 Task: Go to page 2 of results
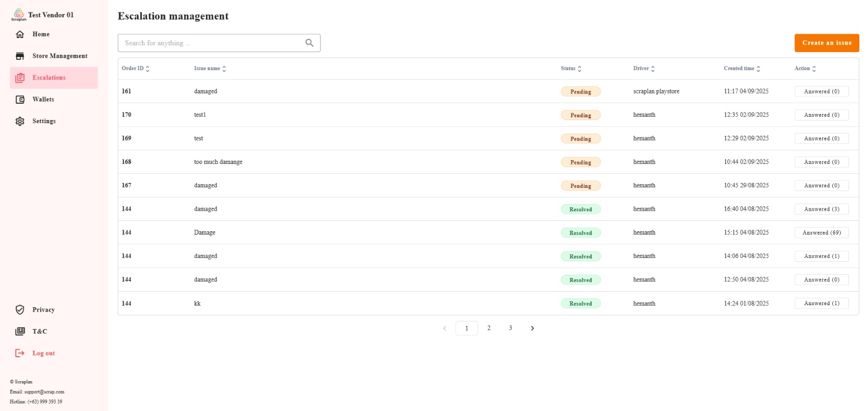coord(489,328)
